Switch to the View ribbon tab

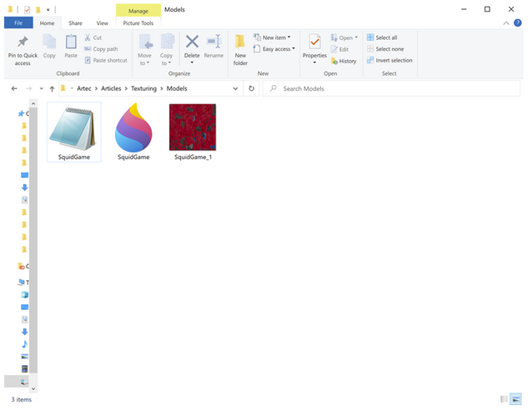click(x=102, y=23)
